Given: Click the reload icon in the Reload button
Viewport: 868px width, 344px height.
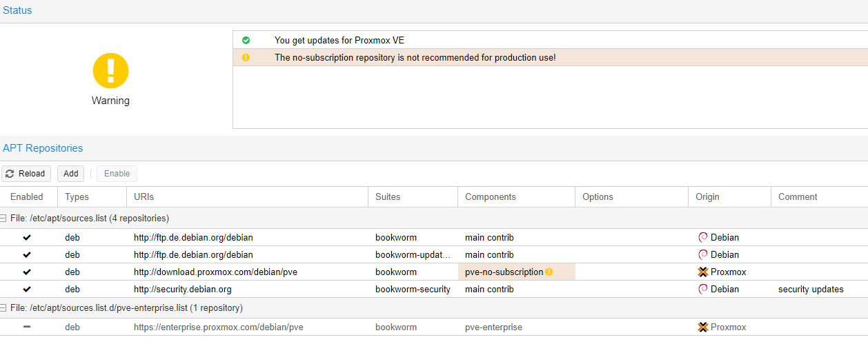Looking at the screenshot, I should [x=10, y=174].
